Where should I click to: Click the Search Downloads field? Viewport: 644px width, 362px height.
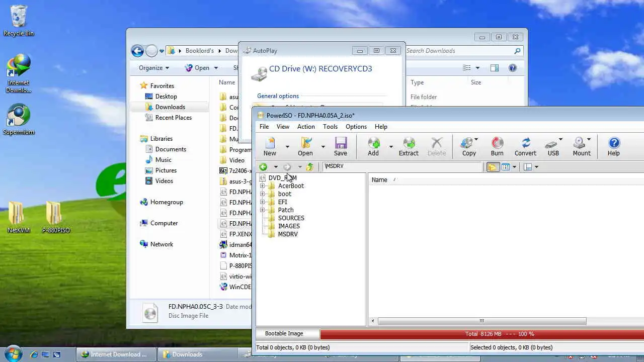[x=463, y=51]
